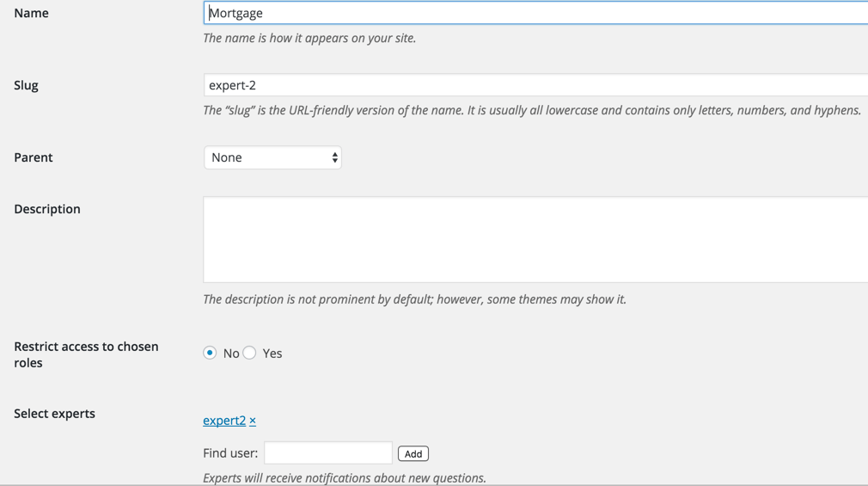Click the Description field label
This screenshot has height=486, width=868.
click(x=47, y=209)
